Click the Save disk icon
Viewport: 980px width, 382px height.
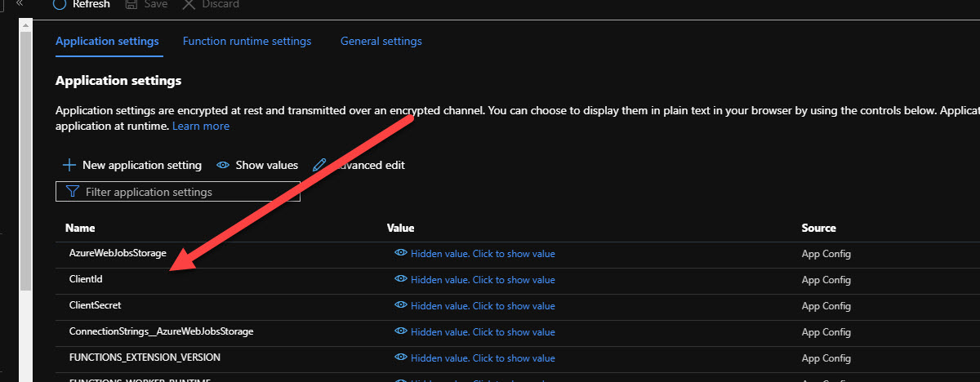pyautogui.click(x=131, y=4)
